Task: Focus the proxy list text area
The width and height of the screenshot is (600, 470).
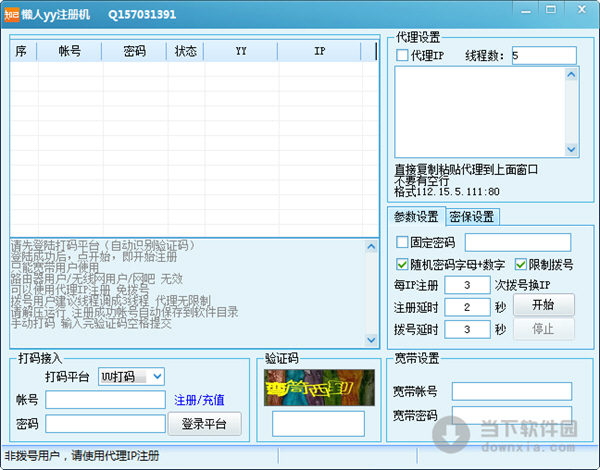Action: point(486,111)
